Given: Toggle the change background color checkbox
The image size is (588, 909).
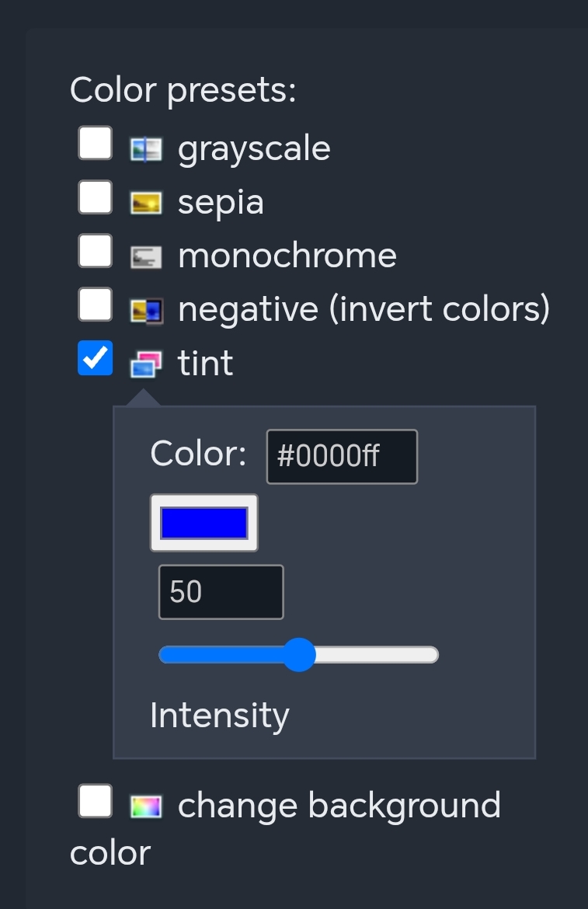Looking at the screenshot, I should click(96, 802).
